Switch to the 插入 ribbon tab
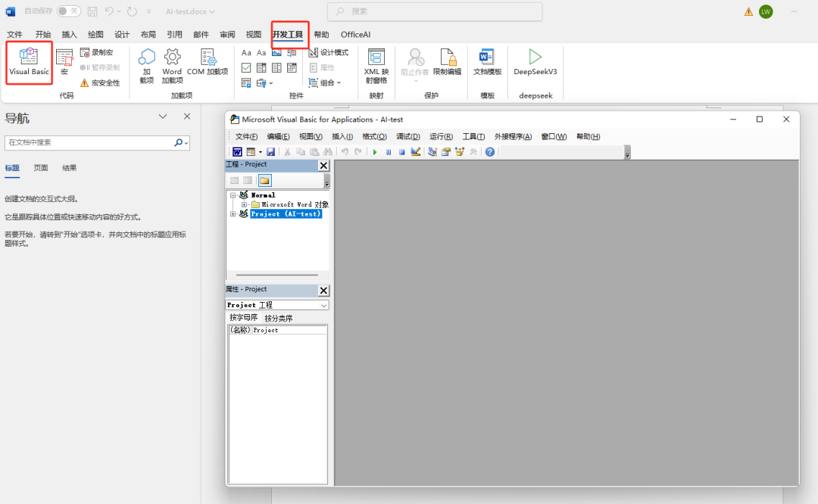The width and height of the screenshot is (818, 504). 69,34
